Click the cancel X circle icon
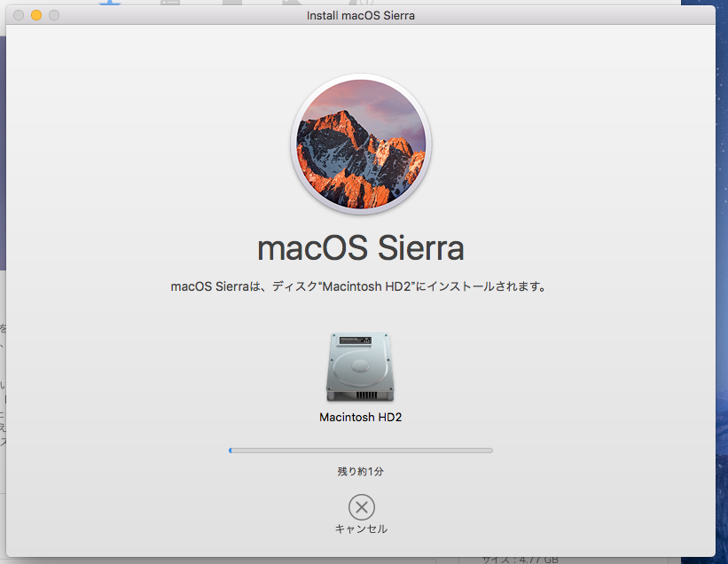The image size is (728, 564). (361, 507)
